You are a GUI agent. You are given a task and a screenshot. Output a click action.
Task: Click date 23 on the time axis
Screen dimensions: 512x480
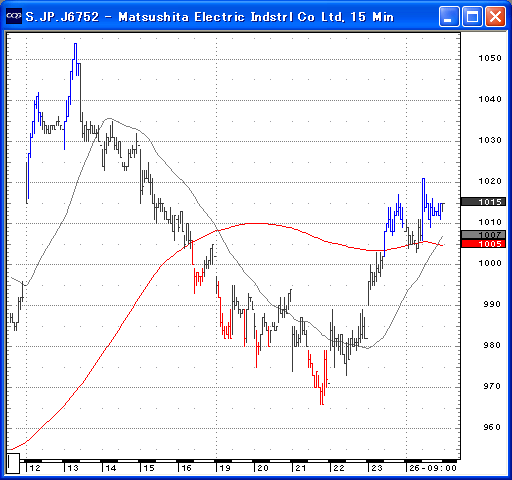[x=377, y=468]
